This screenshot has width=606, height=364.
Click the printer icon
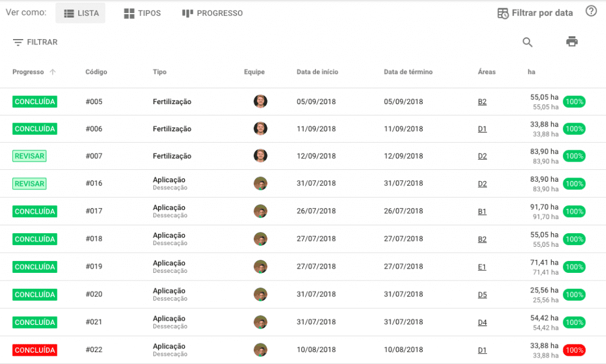(572, 41)
